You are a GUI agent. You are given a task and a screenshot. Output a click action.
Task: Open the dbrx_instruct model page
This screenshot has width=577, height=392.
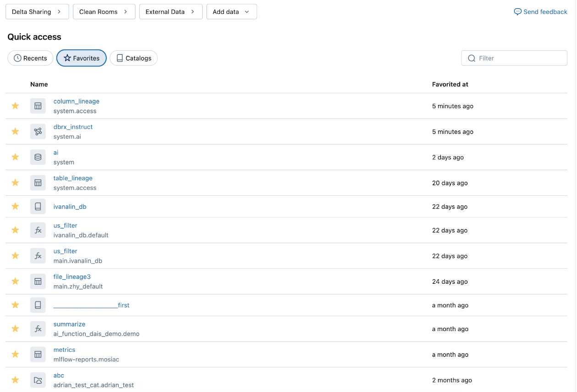click(x=73, y=127)
